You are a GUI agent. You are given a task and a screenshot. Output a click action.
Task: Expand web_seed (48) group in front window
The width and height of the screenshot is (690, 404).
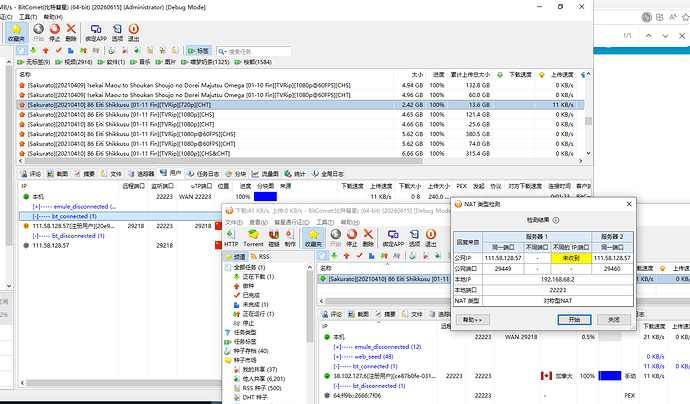337,356
